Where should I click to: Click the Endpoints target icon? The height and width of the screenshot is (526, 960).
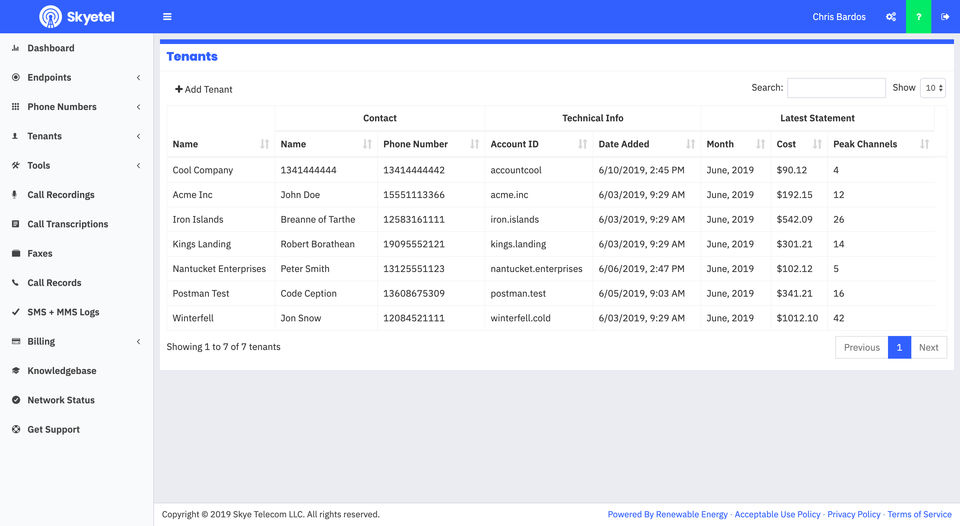[16, 77]
